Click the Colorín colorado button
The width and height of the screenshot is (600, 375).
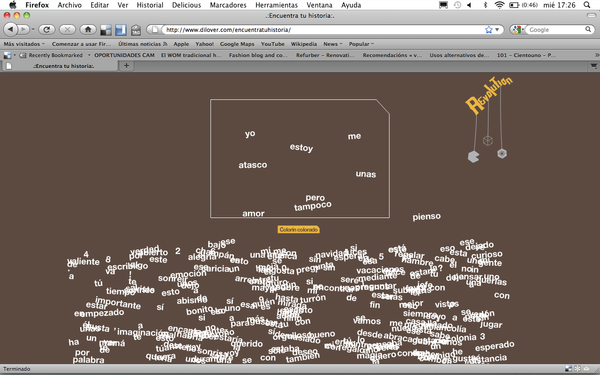298,230
